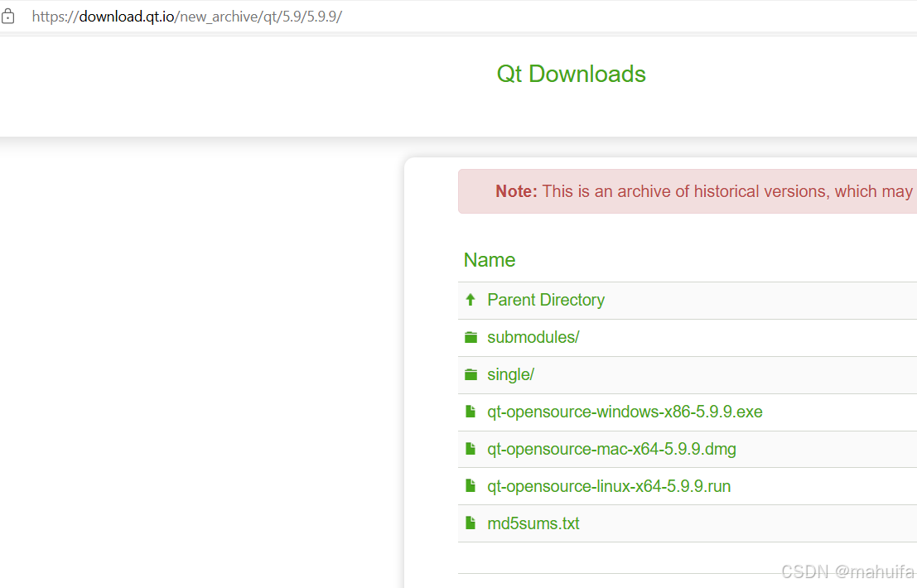The height and width of the screenshot is (588, 917).
Task: Download qt-opensource-linux-x64-5.9.9.run
Action: tap(609, 486)
